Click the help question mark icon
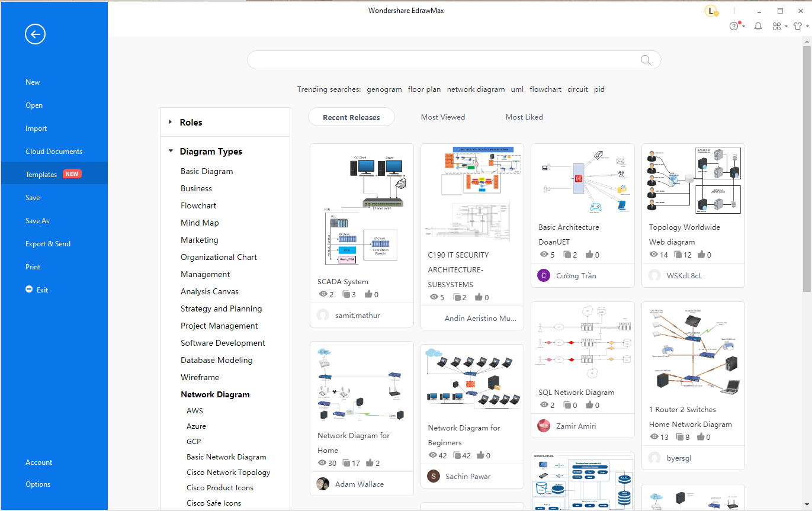The height and width of the screenshot is (511, 812). point(734,26)
